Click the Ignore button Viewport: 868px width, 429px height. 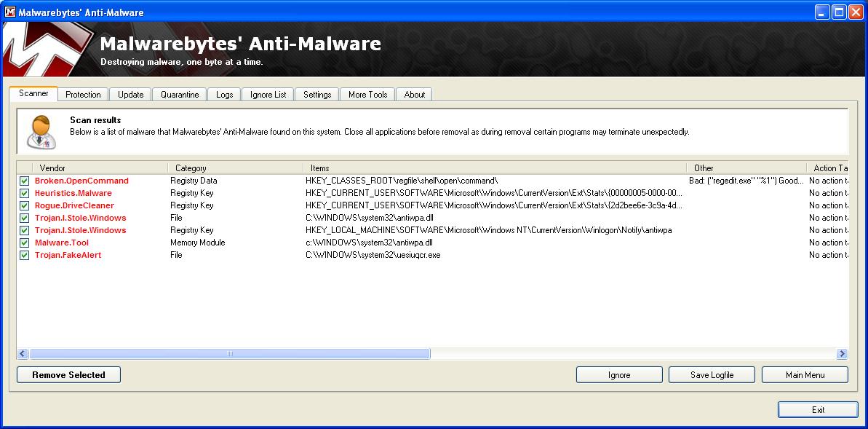[x=619, y=375]
